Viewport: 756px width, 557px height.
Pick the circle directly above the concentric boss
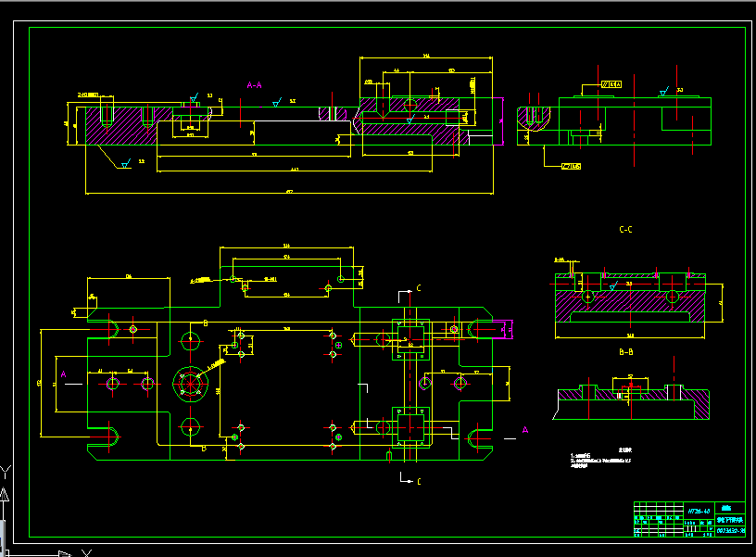click(x=191, y=341)
